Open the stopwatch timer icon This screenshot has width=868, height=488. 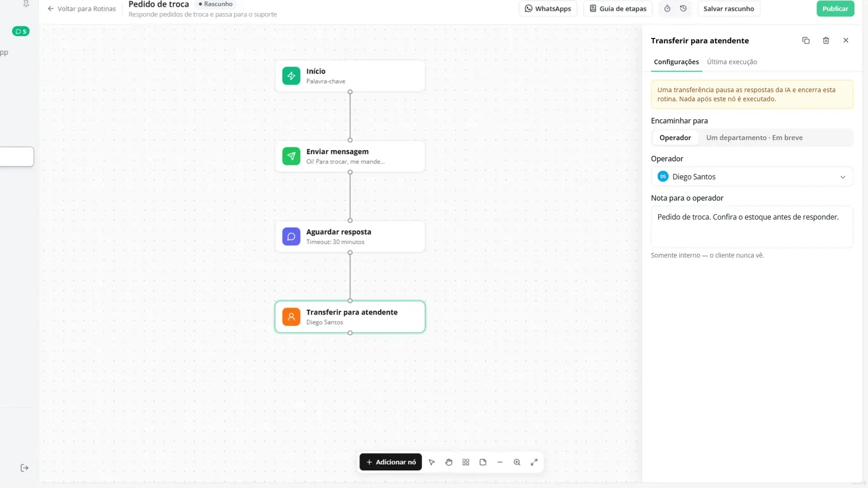pyautogui.click(x=667, y=9)
